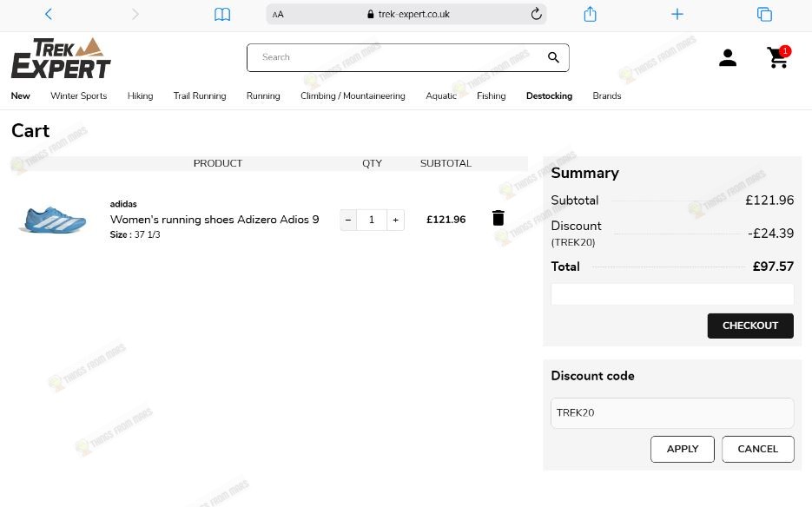Open the Trail Running category

pyautogui.click(x=200, y=95)
